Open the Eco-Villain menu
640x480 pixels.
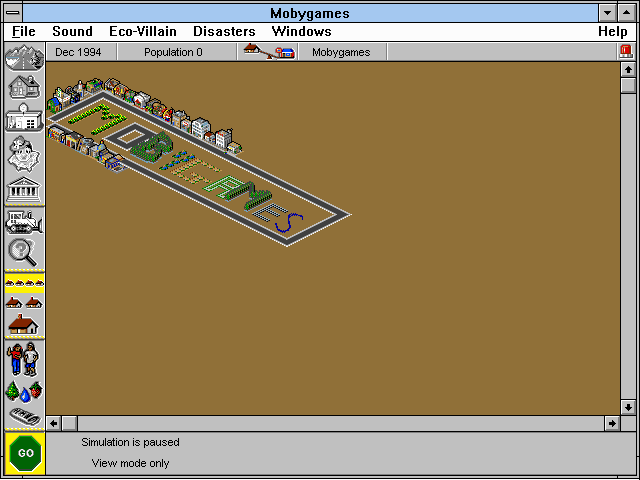143,31
